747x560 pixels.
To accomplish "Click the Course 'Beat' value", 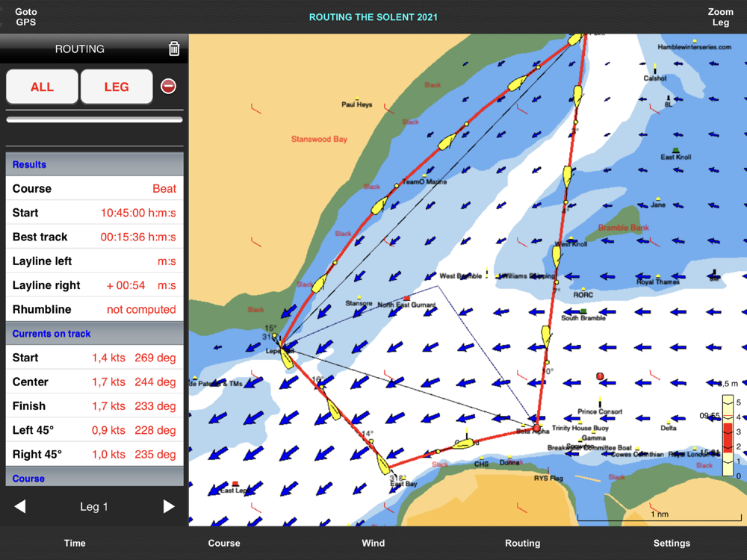I will coord(164,189).
